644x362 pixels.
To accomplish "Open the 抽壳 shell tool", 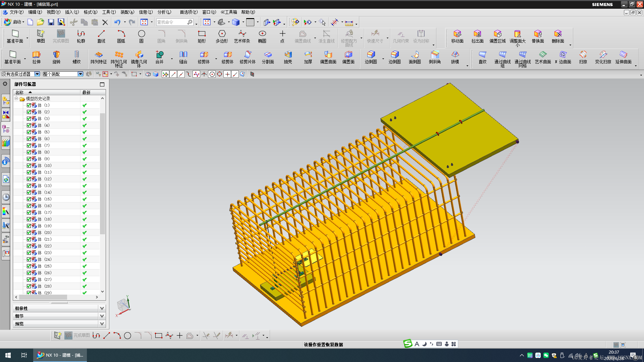I will [x=288, y=57].
